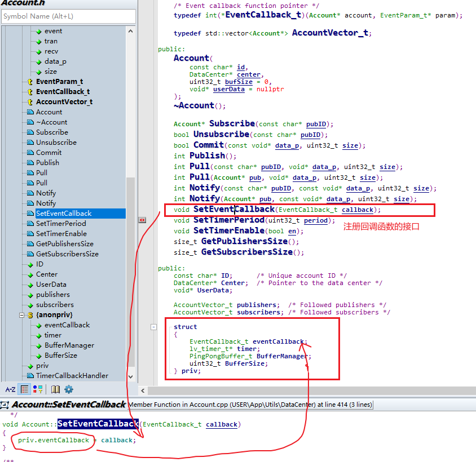
Task: Click Account::SetEventCallback context window title
Action: (x=69, y=405)
